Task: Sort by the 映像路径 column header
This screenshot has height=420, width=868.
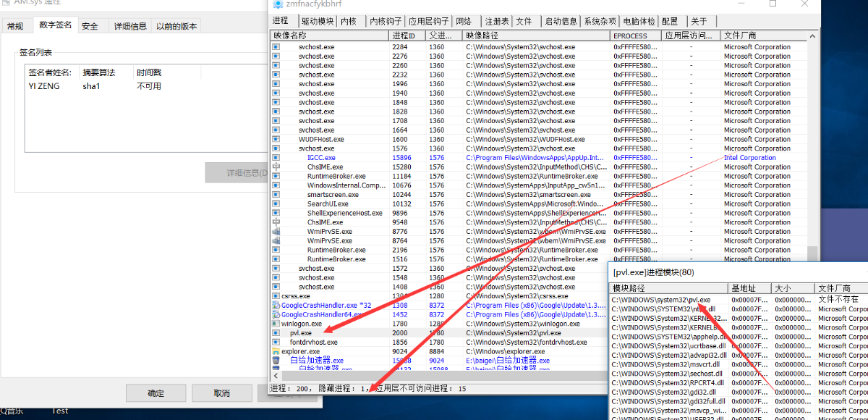Action: click(536, 35)
